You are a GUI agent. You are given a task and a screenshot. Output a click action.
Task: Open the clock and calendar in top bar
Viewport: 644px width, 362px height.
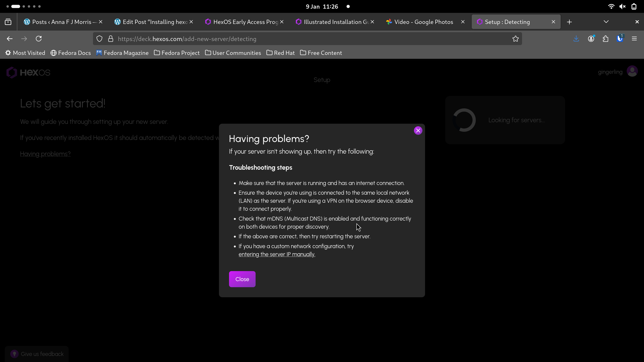(x=322, y=6)
